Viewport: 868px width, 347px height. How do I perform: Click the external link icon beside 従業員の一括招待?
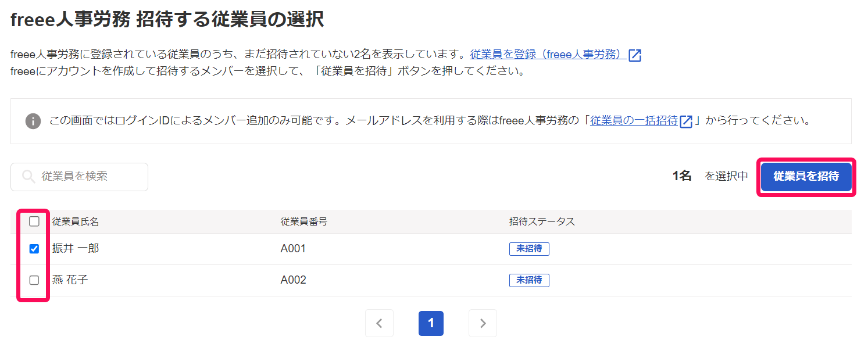pyautogui.click(x=686, y=121)
